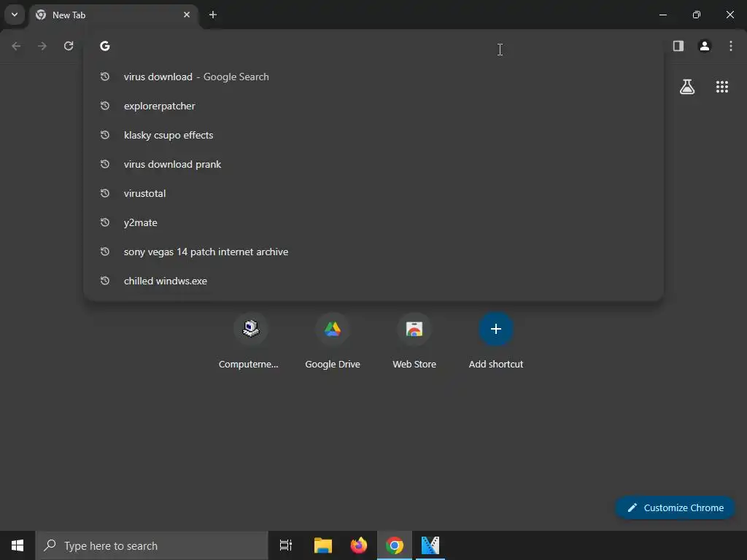Select the New Tab tab
Screen dimensions: 747x560
click(x=115, y=15)
